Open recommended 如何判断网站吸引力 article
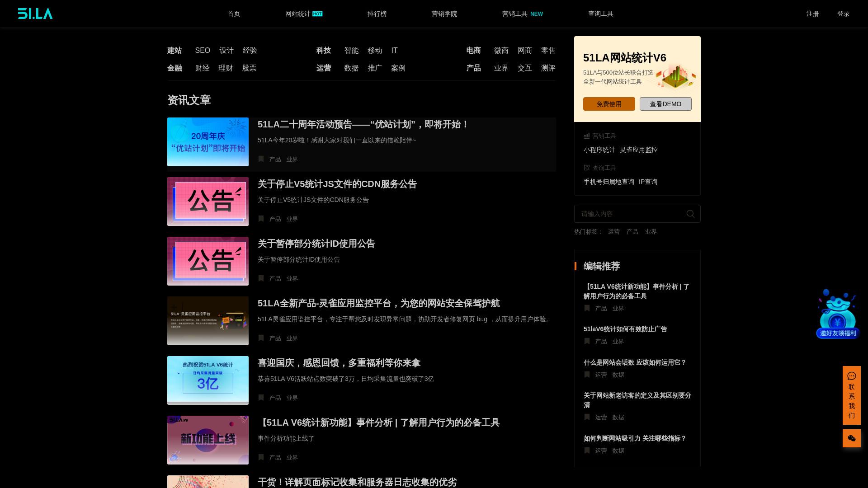This screenshot has height=488, width=868. pyautogui.click(x=635, y=438)
